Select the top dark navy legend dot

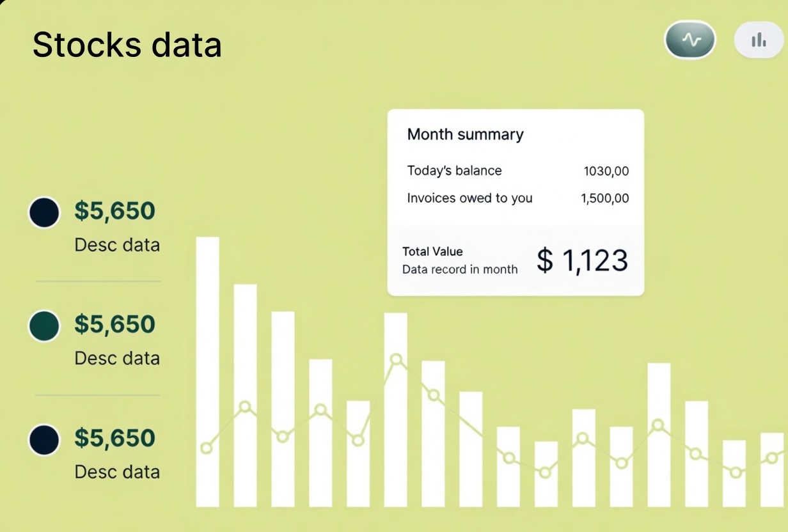tap(45, 212)
